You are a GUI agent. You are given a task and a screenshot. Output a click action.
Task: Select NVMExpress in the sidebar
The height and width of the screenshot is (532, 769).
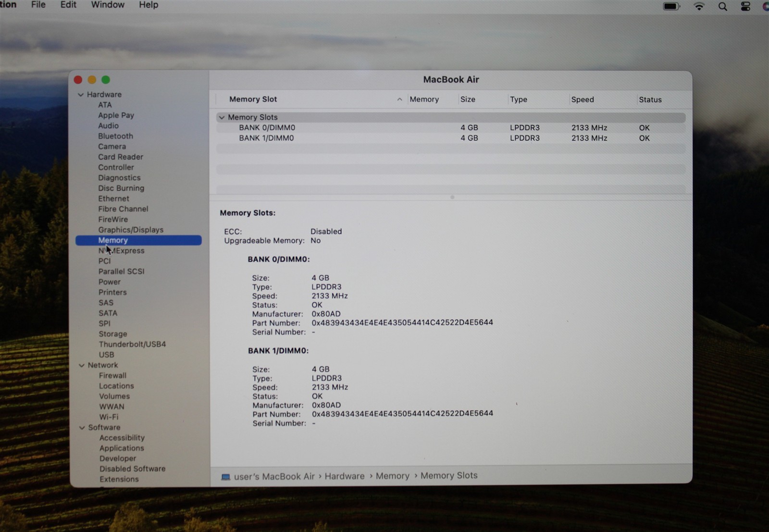pyautogui.click(x=121, y=251)
